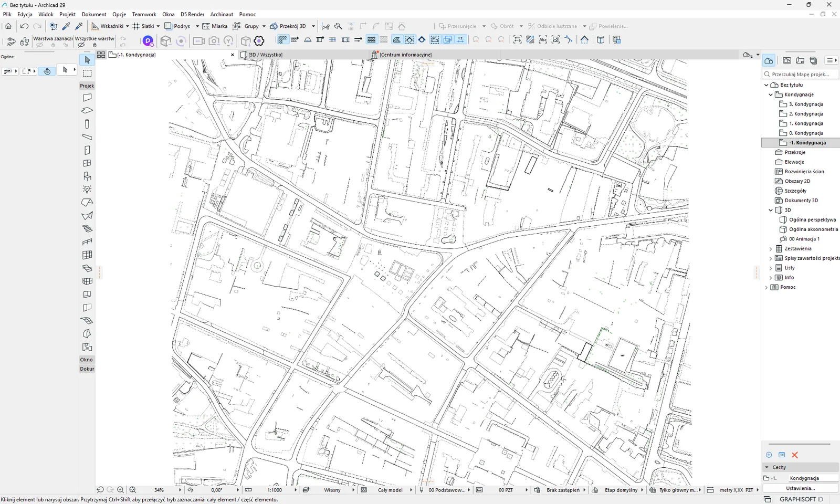Activate the eyedropper pick-up parameters tool

point(66,26)
